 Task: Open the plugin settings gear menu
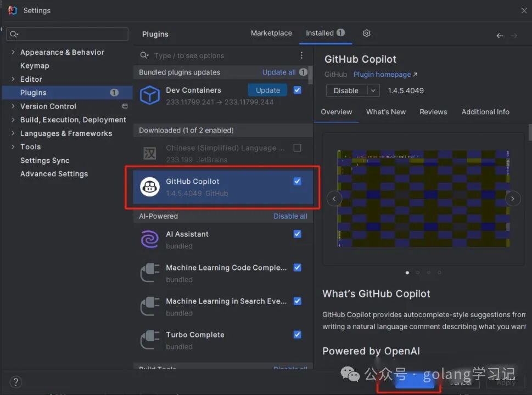coord(366,33)
